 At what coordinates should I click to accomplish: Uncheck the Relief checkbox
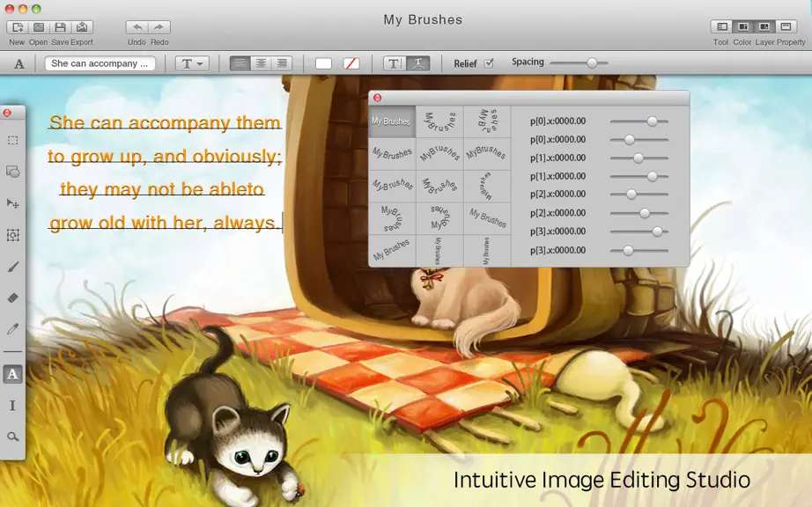coord(488,63)
